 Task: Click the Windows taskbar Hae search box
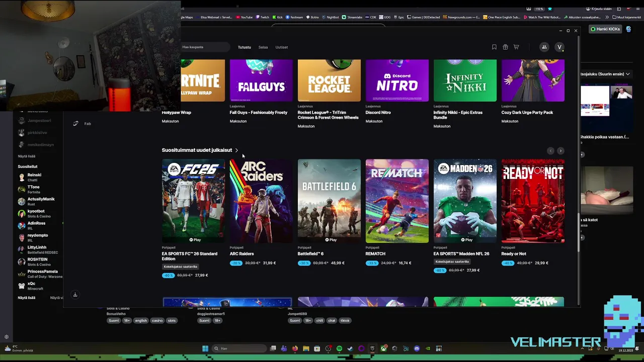(239, 348)
